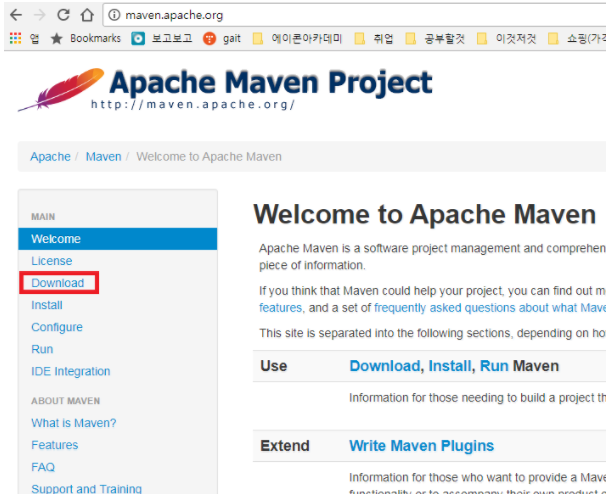Open the Apps grid icon in bookmarks bar

pyautogui.click(x=16, y=38)
